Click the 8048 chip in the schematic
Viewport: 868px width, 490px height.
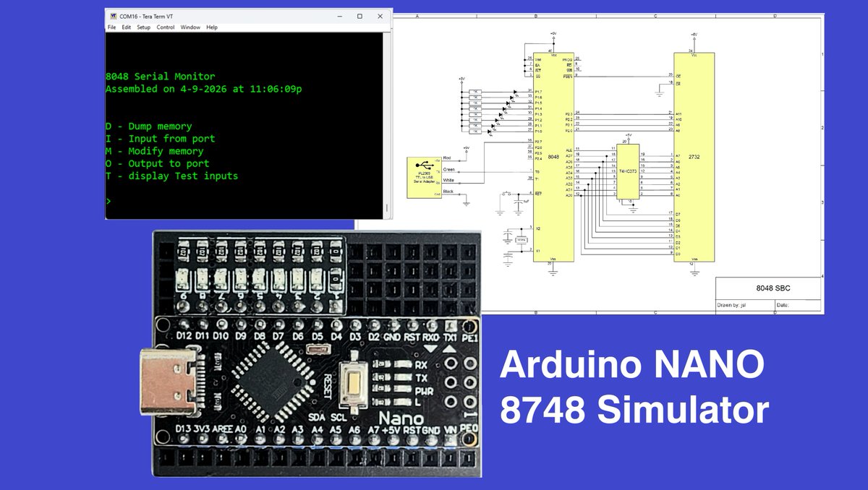coord(553,157)
